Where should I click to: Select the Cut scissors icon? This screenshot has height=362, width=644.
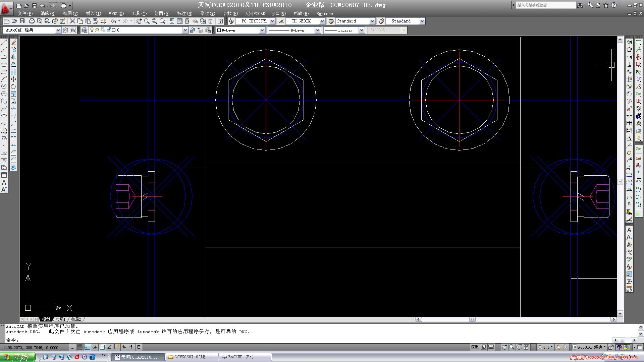pos(72,21)
